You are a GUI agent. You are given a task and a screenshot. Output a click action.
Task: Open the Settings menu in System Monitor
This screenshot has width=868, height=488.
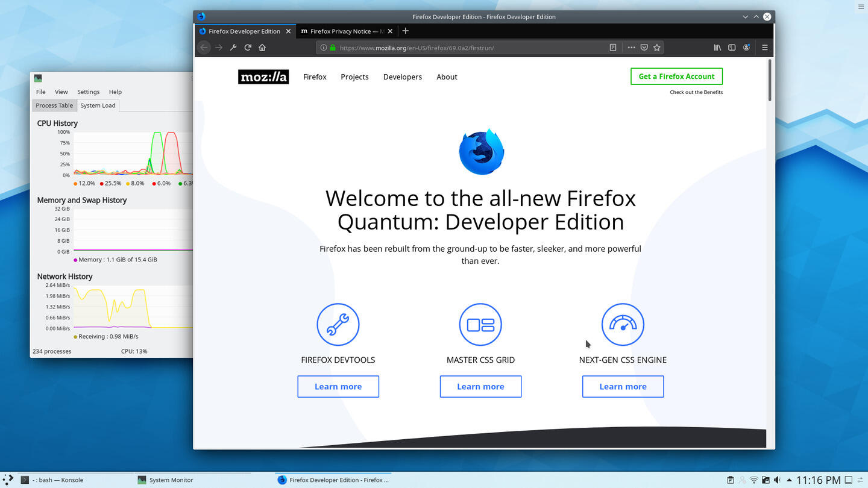(88, 92)
